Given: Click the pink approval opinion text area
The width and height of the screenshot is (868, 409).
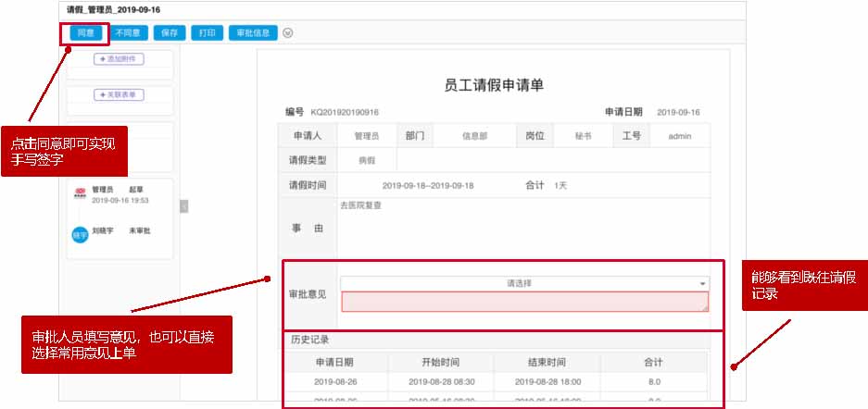Looking at the screenshot, I should (523, 302).
